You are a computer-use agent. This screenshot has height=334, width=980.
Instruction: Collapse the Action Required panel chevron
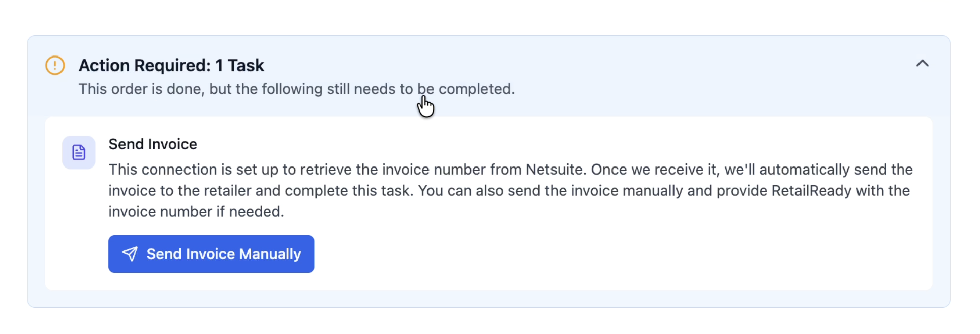click(922, 64)
